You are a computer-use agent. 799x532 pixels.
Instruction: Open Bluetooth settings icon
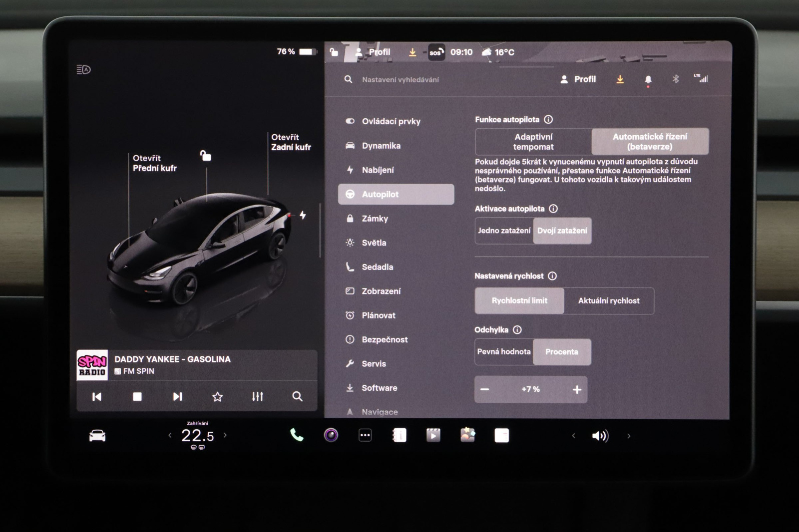[x=676, y=79]
